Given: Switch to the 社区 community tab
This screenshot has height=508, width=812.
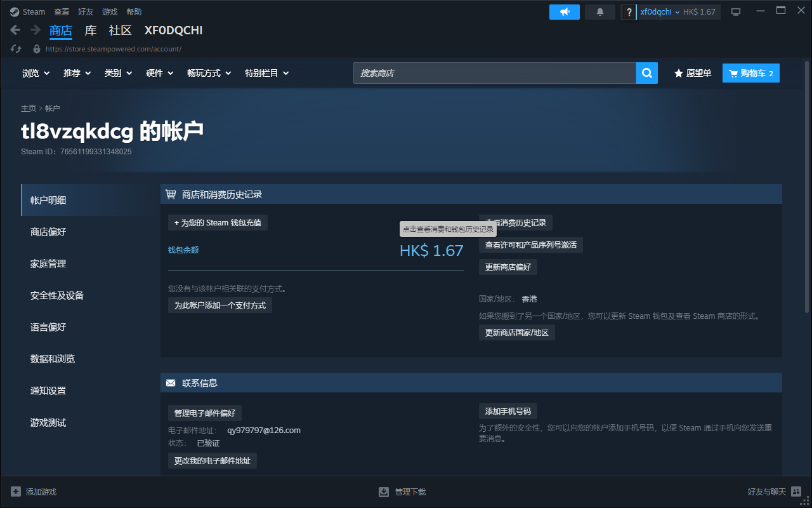Looking at the screenshot, I should click(x=121, y=30).
